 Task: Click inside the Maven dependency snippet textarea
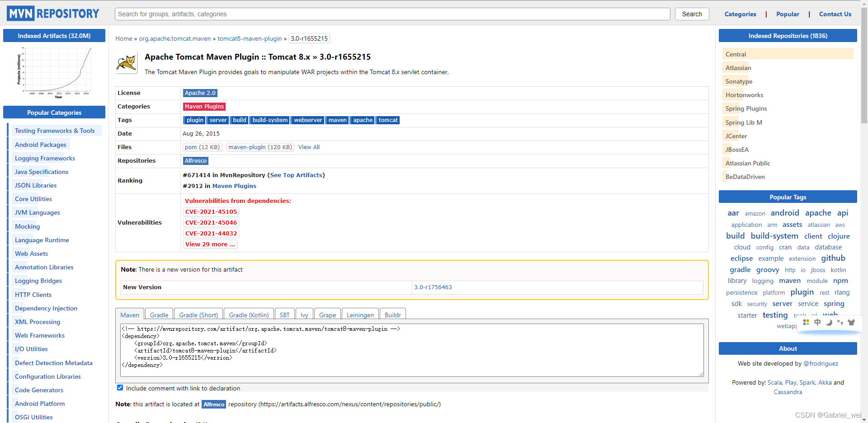tap(412, 350)
